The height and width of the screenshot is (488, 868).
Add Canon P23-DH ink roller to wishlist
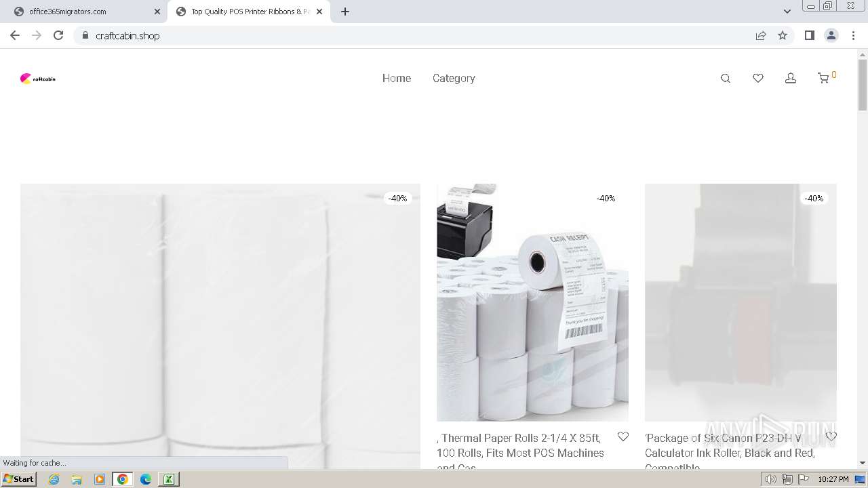click(831, 437)
